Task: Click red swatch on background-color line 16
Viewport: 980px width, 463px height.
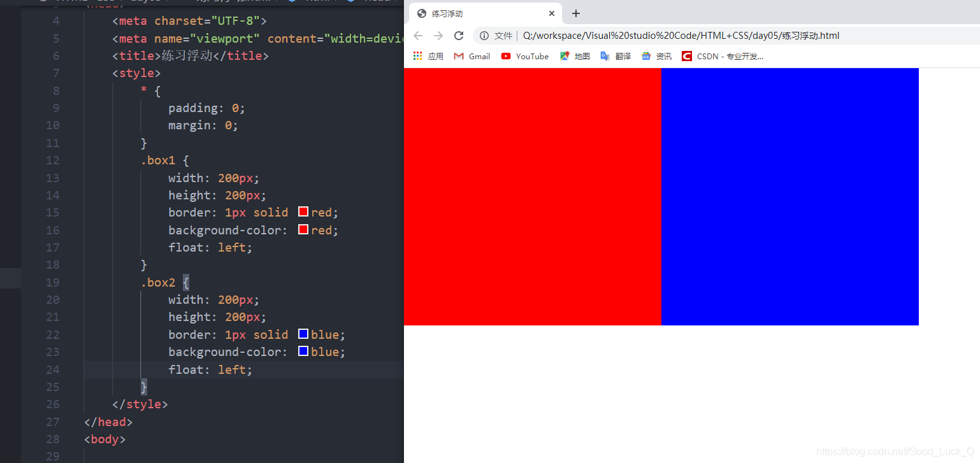Action: click(303, 229)
